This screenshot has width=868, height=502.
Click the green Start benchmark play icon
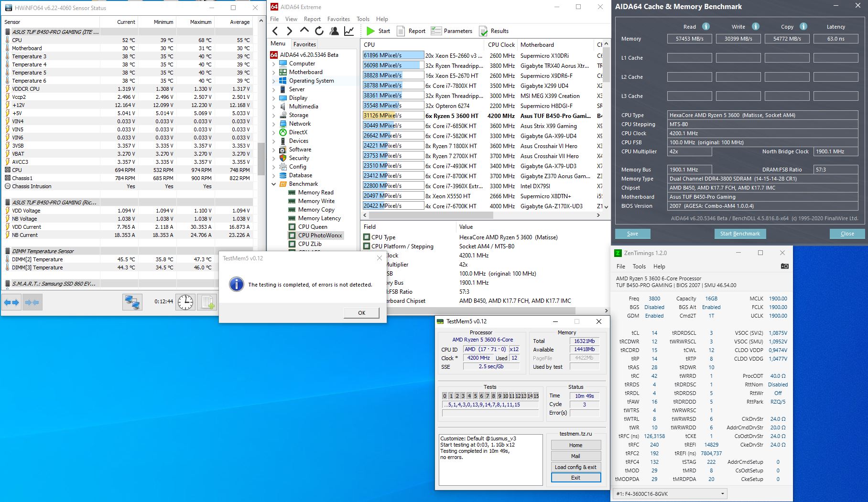(370, 31)
